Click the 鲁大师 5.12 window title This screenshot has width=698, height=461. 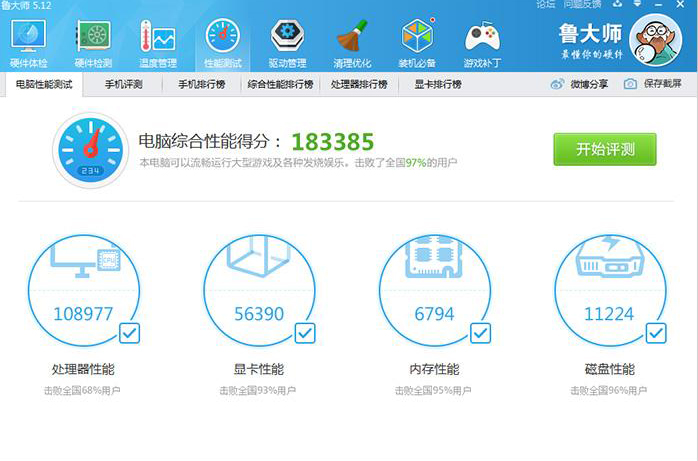point(26,5)
